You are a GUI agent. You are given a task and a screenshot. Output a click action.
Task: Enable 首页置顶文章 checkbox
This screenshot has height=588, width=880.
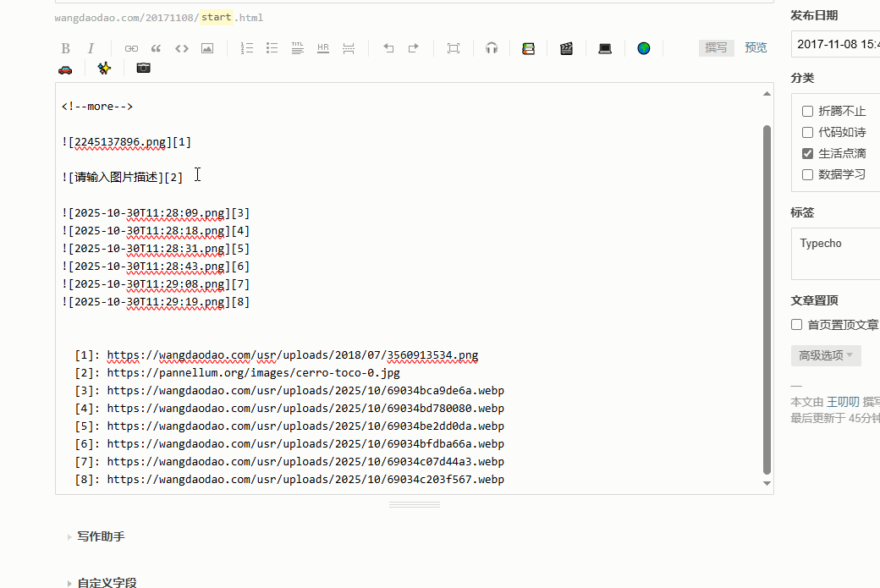pyautogui.click(x=796, y=324)
